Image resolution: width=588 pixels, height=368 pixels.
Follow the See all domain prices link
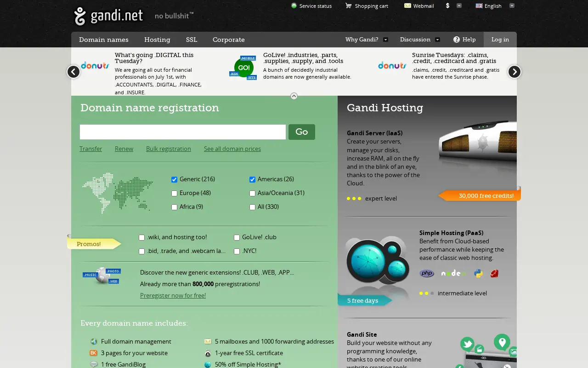click(x=232, y=149)
